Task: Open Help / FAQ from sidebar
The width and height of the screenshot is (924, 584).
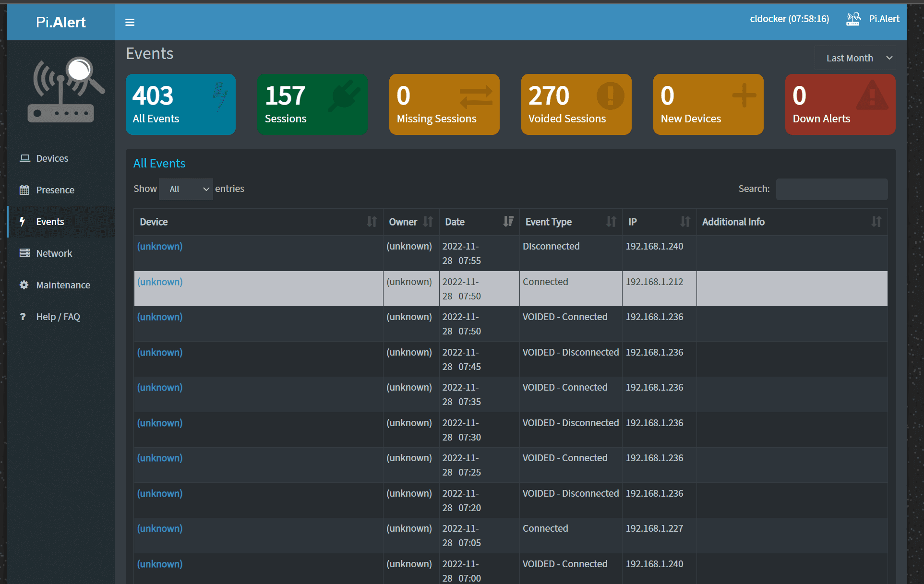Action: (58, 317)
